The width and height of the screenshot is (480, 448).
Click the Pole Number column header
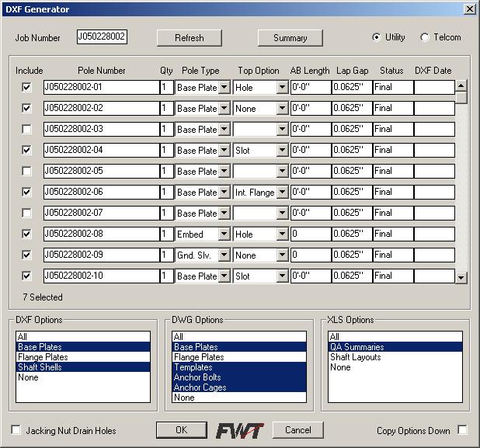[x=101, y=71]
